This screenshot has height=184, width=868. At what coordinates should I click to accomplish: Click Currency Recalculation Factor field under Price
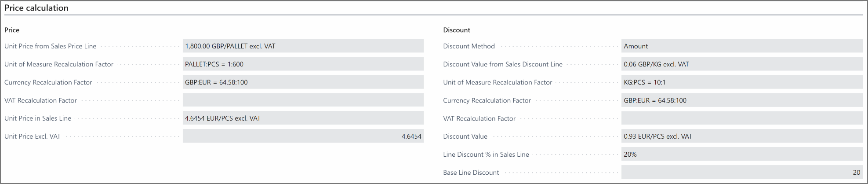(303, 82)
